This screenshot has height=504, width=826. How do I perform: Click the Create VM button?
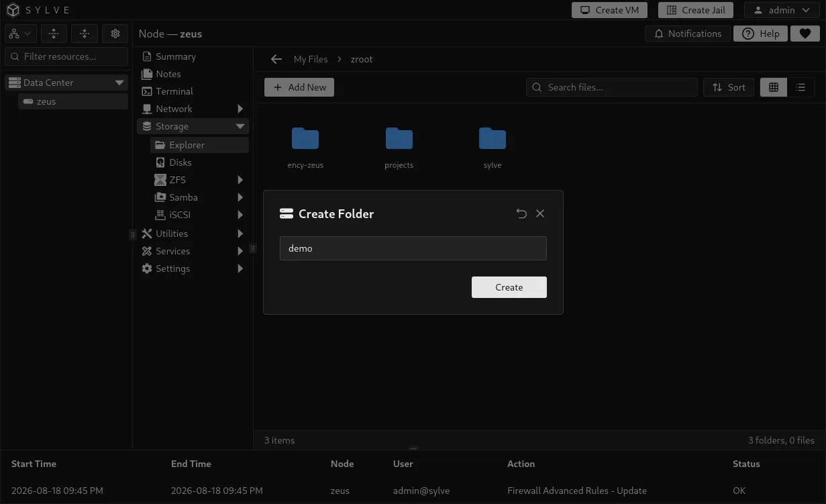pyautogui.click(x=609, y=10)
